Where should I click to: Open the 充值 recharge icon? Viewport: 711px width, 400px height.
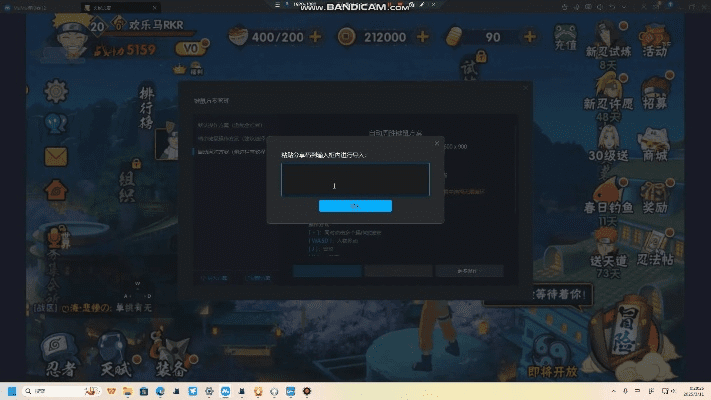click(565, 38)
